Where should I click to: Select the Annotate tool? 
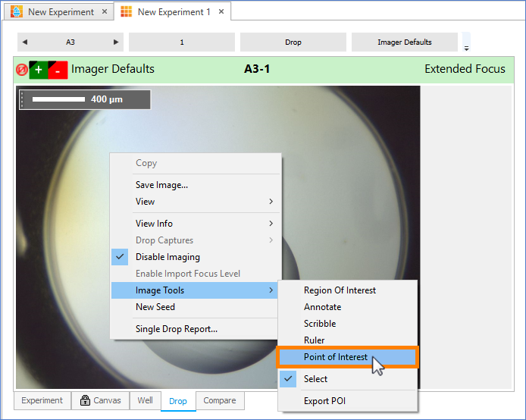pos(348,307)
